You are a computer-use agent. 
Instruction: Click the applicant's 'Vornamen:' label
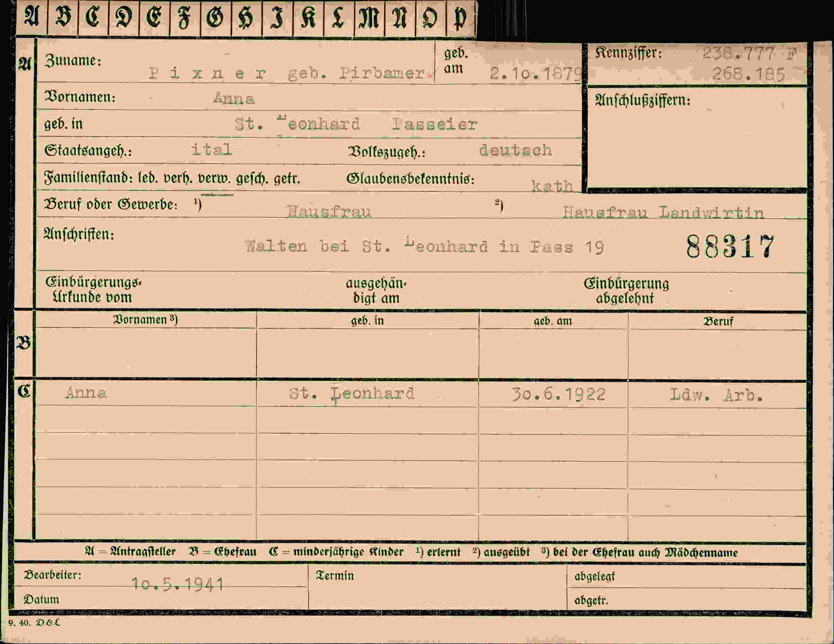(80, 97)
